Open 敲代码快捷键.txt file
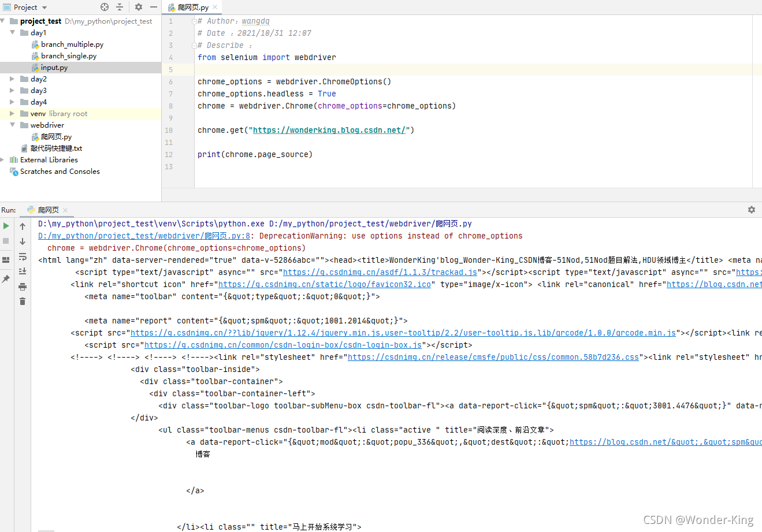This screenshot has height=532, width=762. click(56, 148)
